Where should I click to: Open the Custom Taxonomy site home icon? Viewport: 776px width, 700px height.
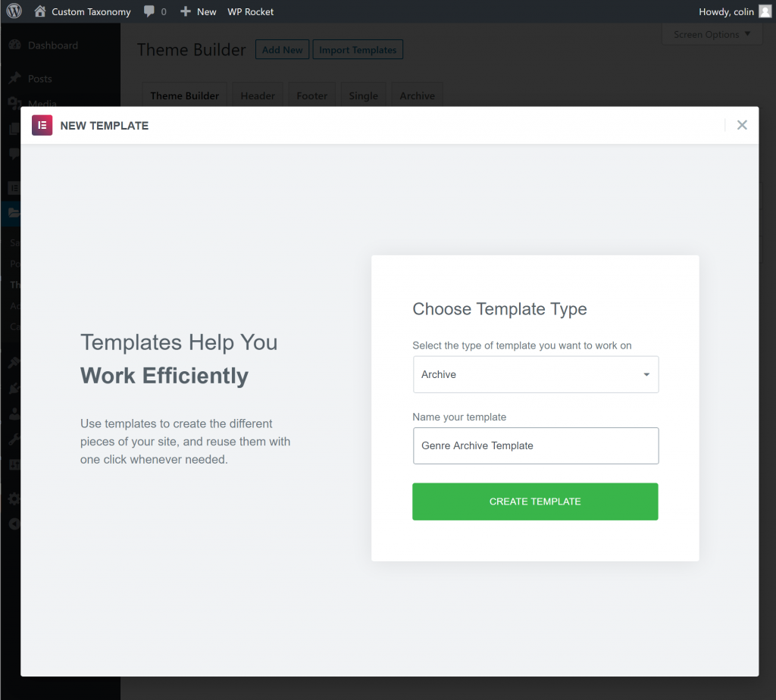(x=40, y=11)
